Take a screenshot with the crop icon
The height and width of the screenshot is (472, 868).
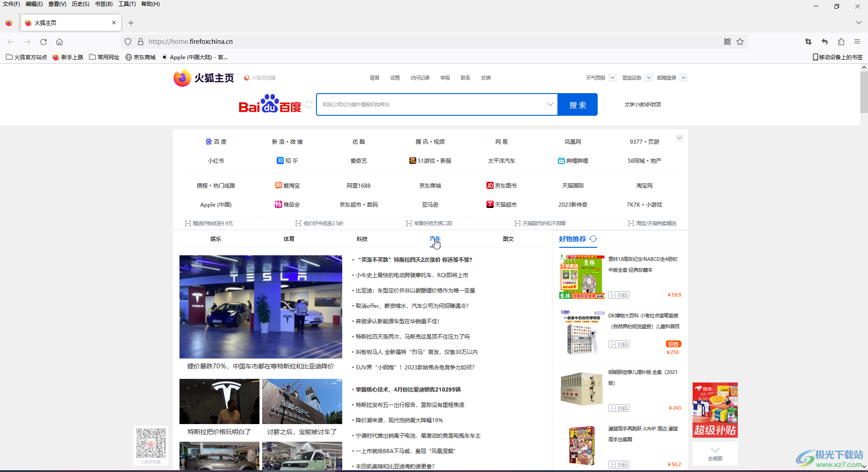(x=808, y=42)
